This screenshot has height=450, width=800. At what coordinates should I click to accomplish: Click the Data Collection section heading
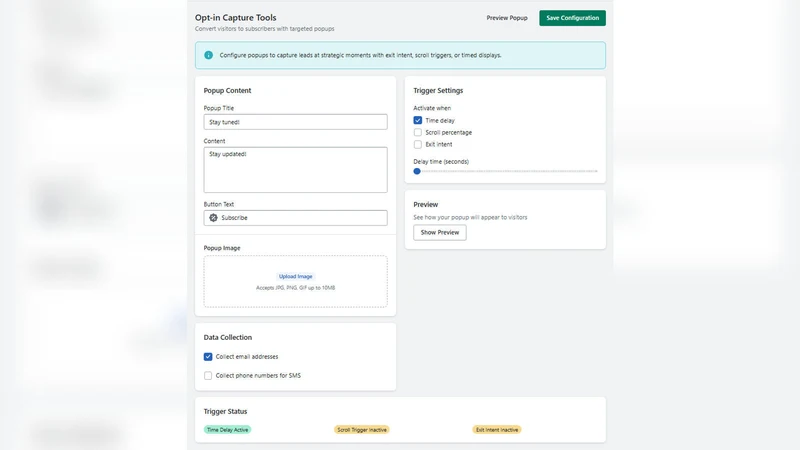[x=228, y=337]
